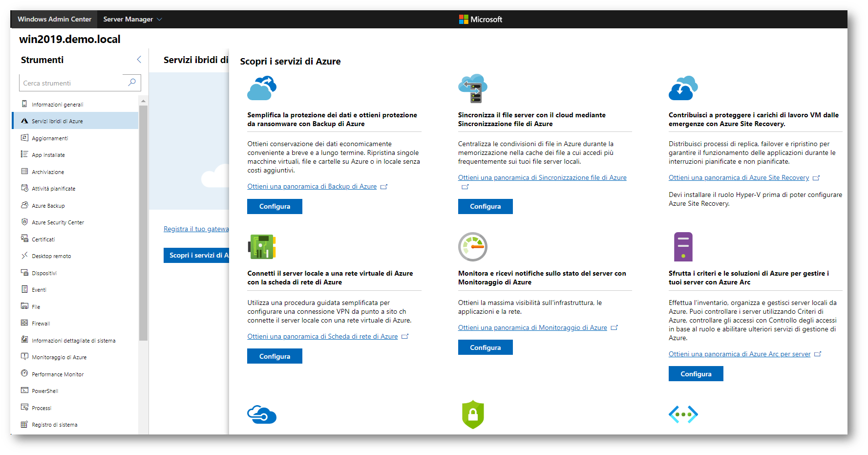This screenshot has width=868, height=455.
Task: Click the PowerShell icon
Action: click(x=24, y=390)
